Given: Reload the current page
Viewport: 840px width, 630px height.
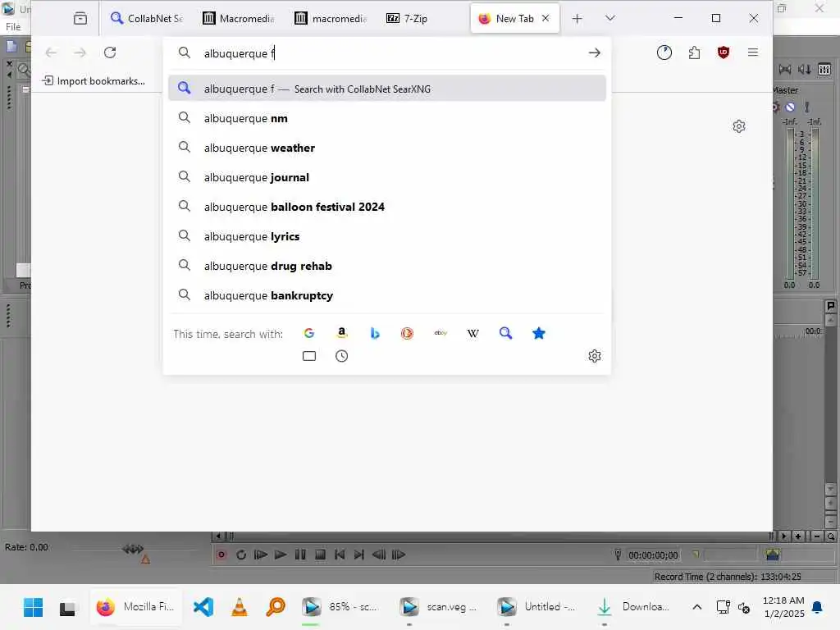Looking at the screenshot, I should click(110, 52).
